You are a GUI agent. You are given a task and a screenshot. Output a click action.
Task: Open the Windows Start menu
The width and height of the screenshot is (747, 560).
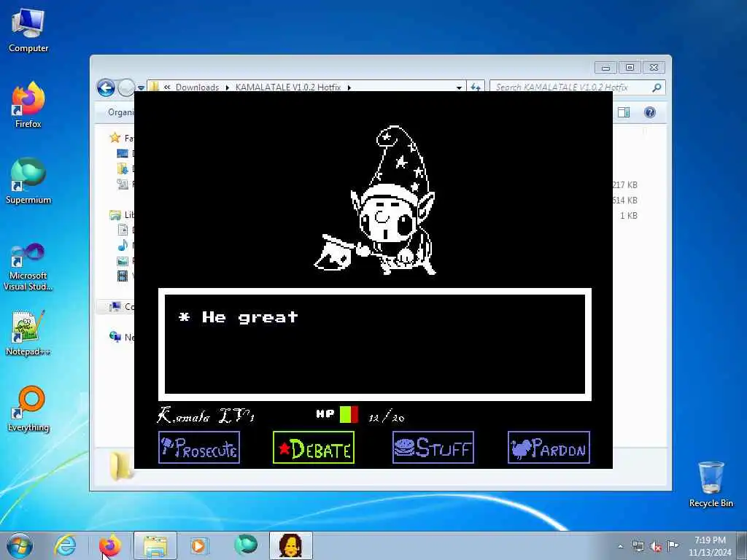tap(20, 545)
